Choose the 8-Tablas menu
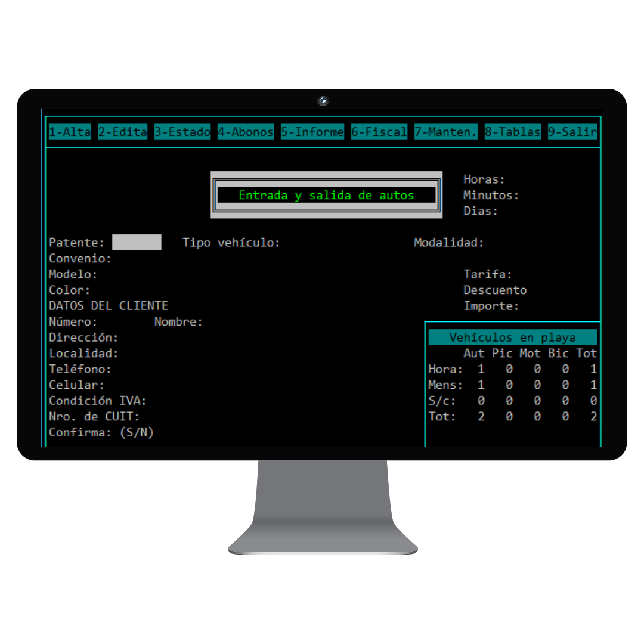Viewport: 644px width, 644px height. 512,132
